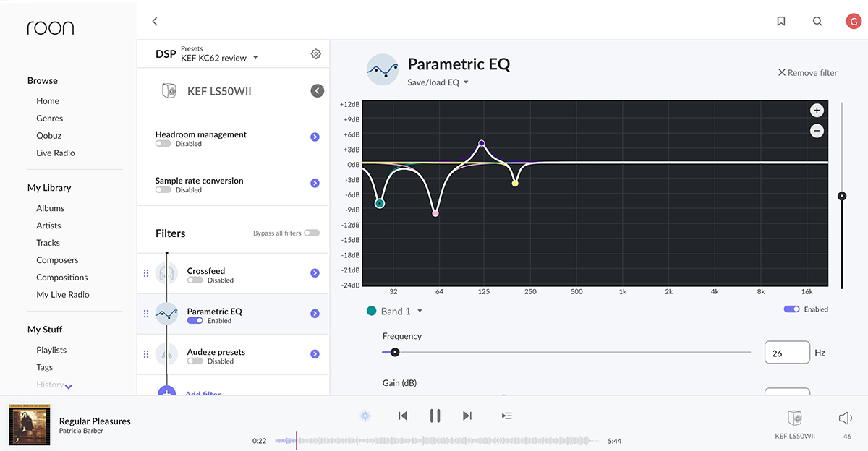Open the play queue

click(507, 416)
